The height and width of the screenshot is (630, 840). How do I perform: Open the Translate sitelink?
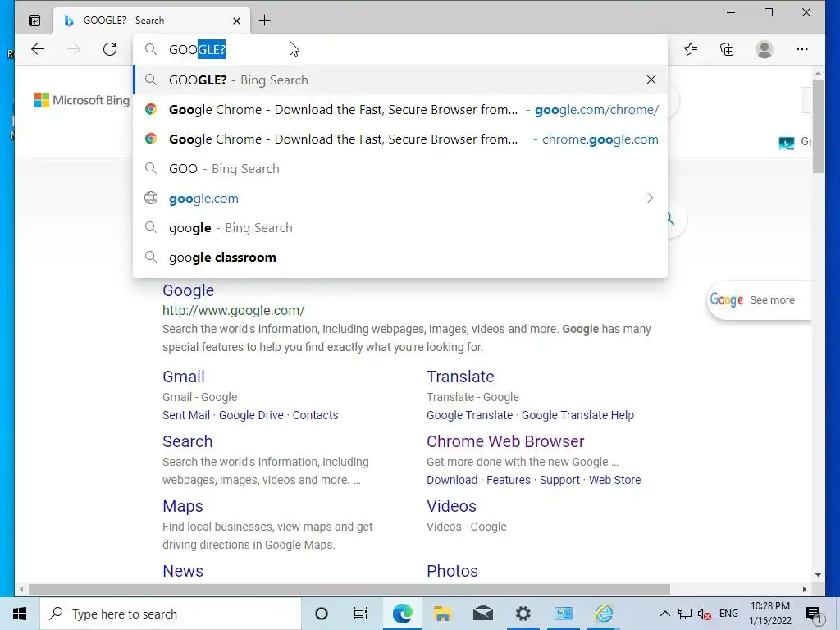460,377
